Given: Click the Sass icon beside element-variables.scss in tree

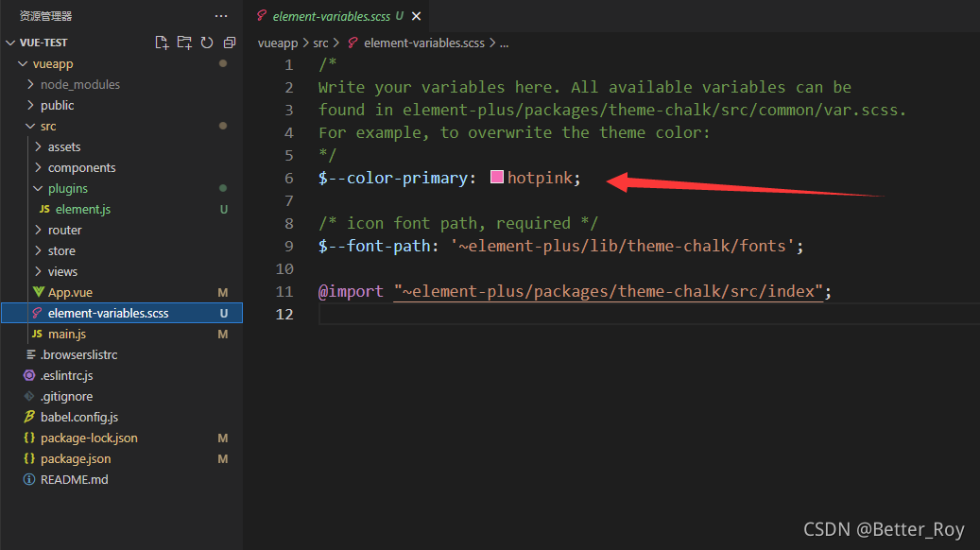Looking at the screenshot, I should 37,313.
